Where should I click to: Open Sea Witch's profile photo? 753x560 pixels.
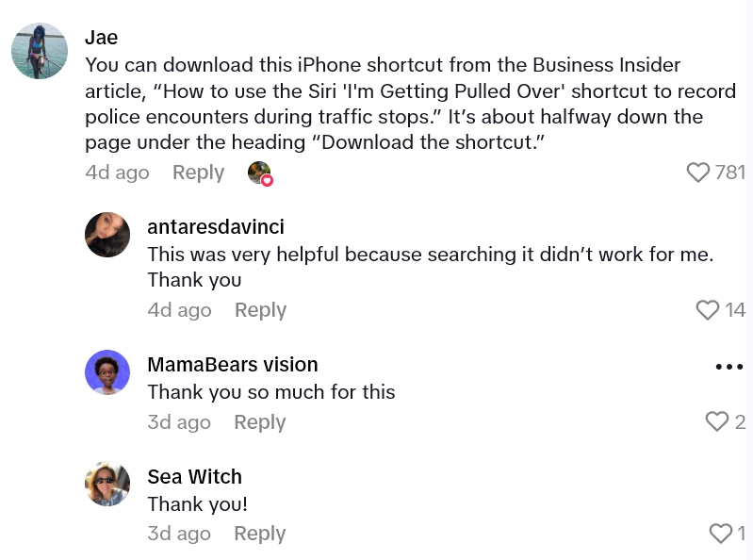click(107, 485)
